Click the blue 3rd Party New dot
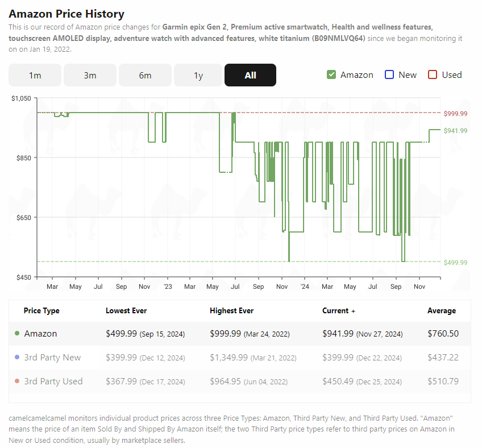The image size is (482, 448). (17, 357)
